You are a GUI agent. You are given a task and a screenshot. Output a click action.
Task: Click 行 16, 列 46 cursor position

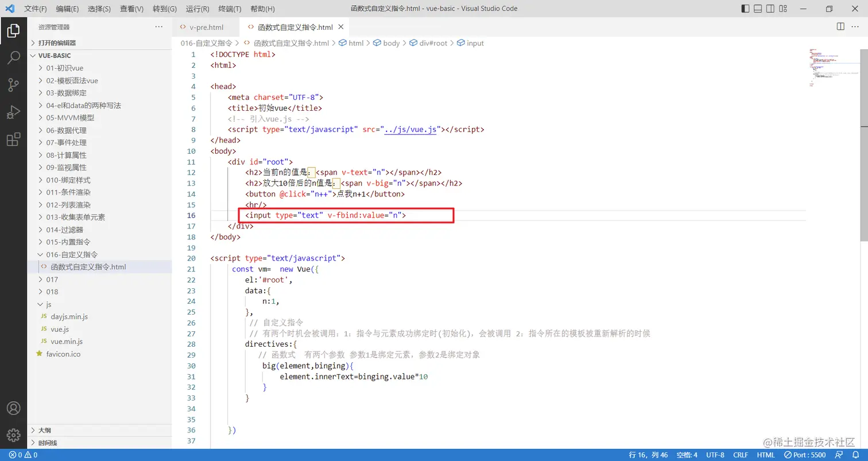pos(648,455)
